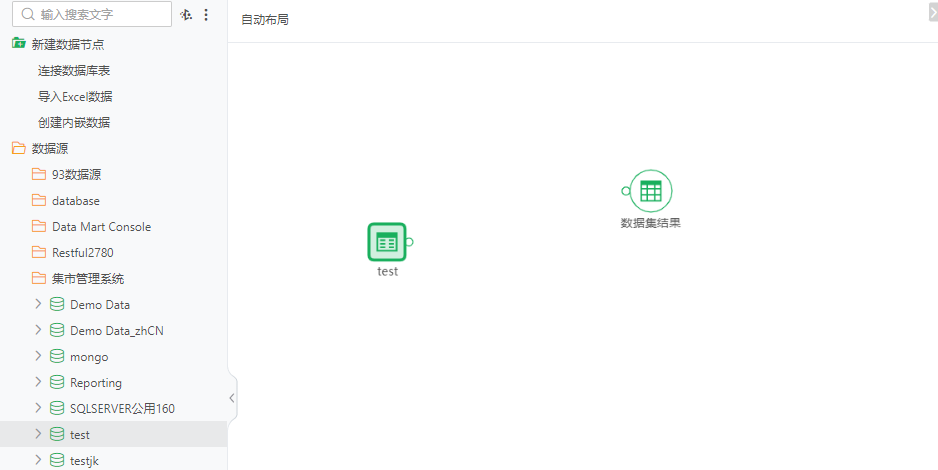
Task: Click 连接数据库表 link
Action: [x=74, y=71]
